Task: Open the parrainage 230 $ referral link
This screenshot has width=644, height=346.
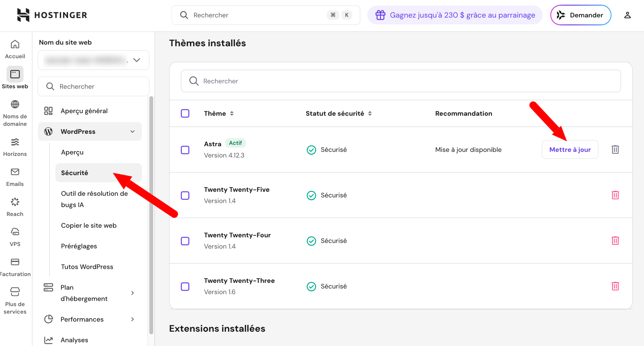Action: coord(455,15)
